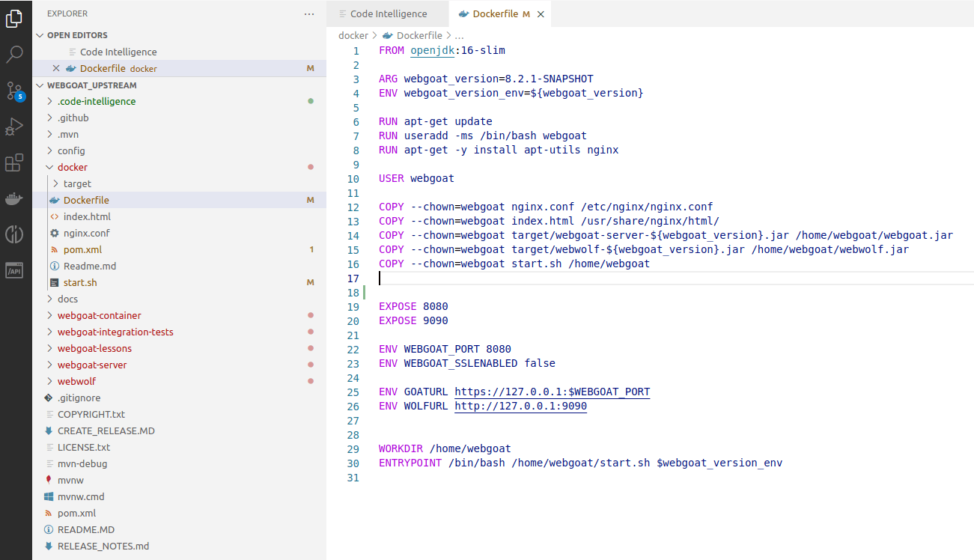Follow the openjdk image link

click(x=432, y=50)
